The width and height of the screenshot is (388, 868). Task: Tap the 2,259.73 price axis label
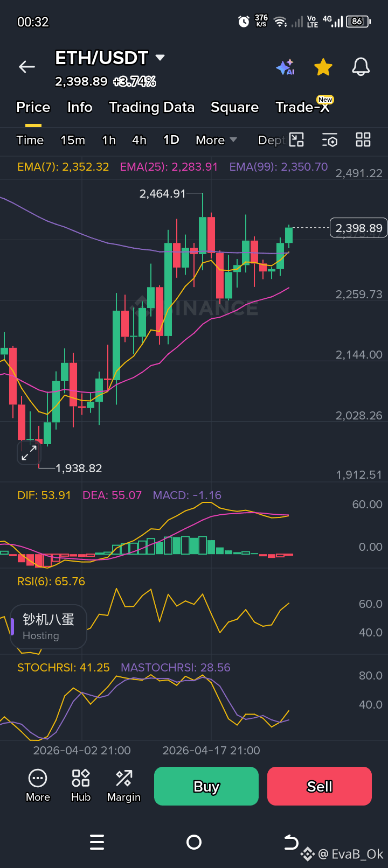pyautogui.click(x=359, y=295)
